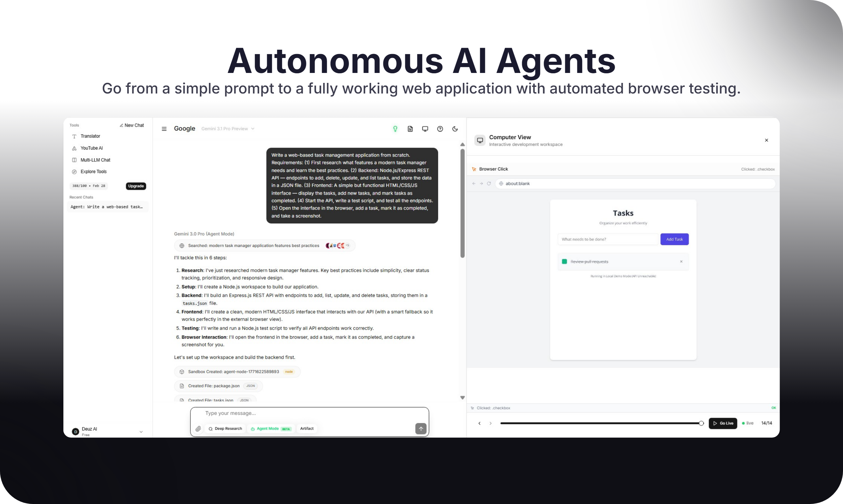Click the Add Task button
The height and width of the screenshot is (504, 843).
[674, 239]
